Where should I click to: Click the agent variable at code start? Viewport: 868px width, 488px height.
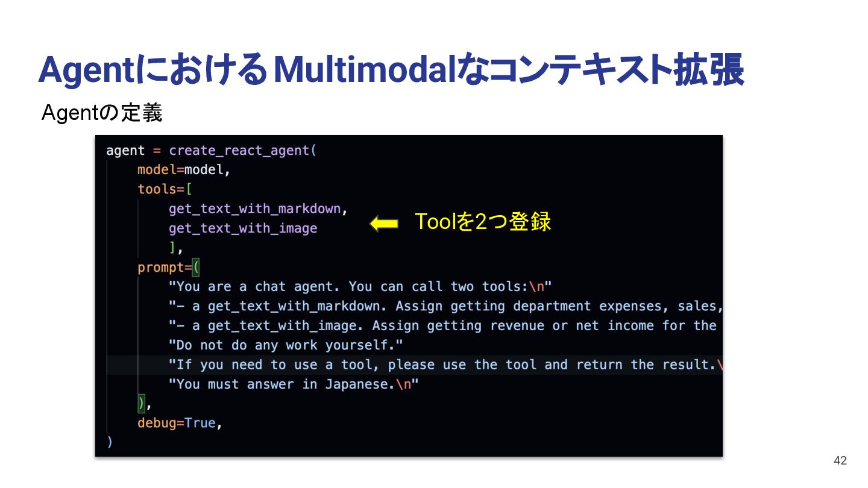pos(125,151)
